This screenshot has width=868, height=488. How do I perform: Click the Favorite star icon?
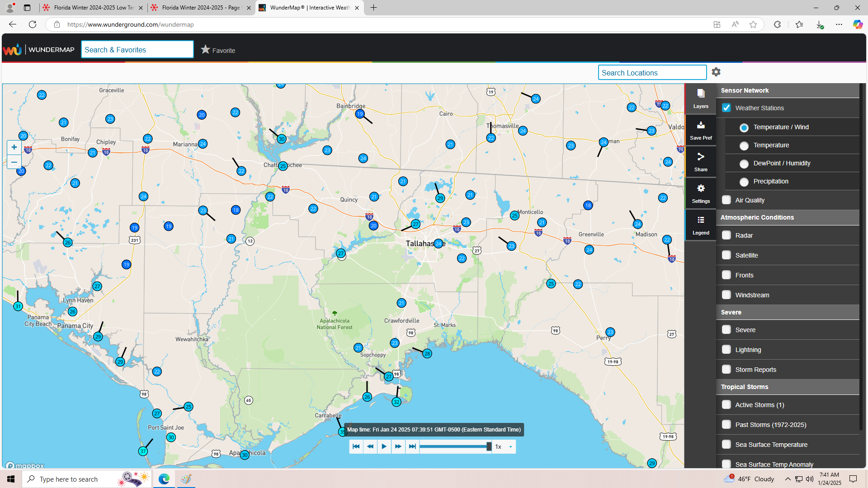[205, 50]
